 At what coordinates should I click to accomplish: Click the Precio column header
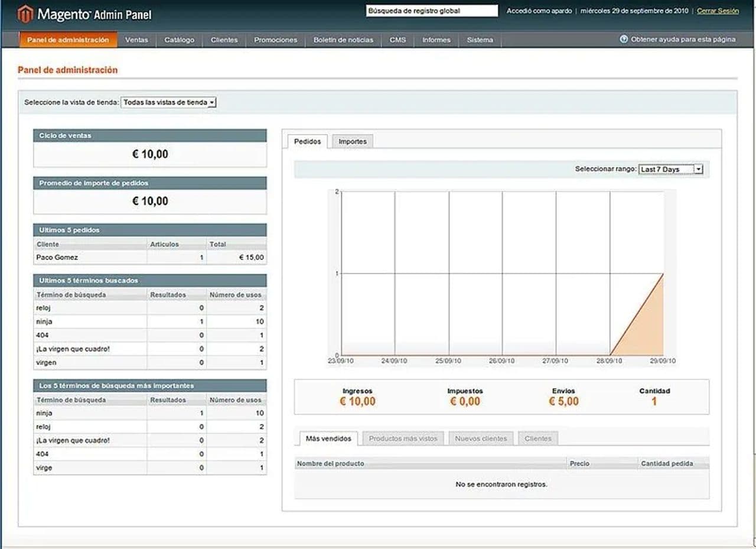[x=602, y=463]
